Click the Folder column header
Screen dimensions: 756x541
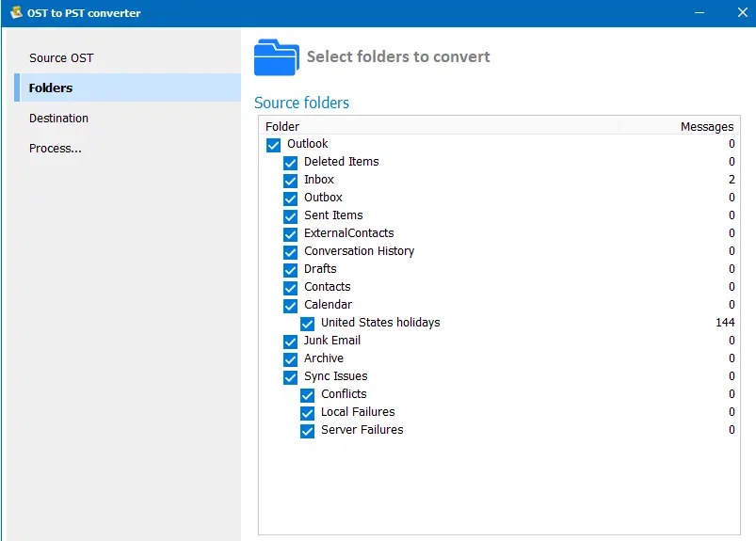[282, 126]
